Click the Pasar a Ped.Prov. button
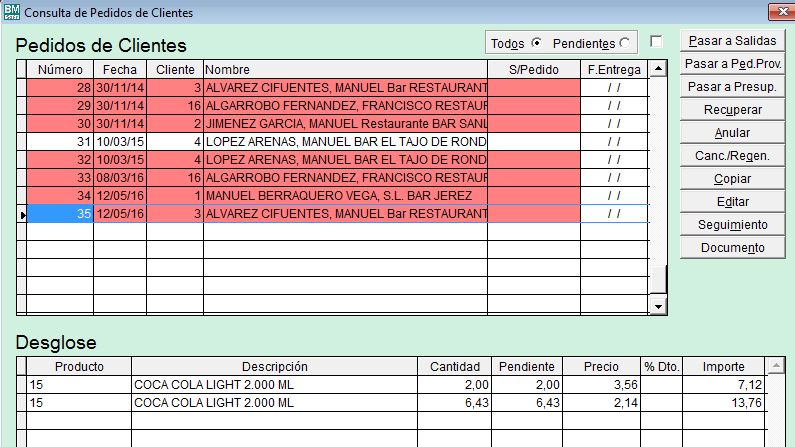Screen dimensions: 795x447 coord(733,64)
